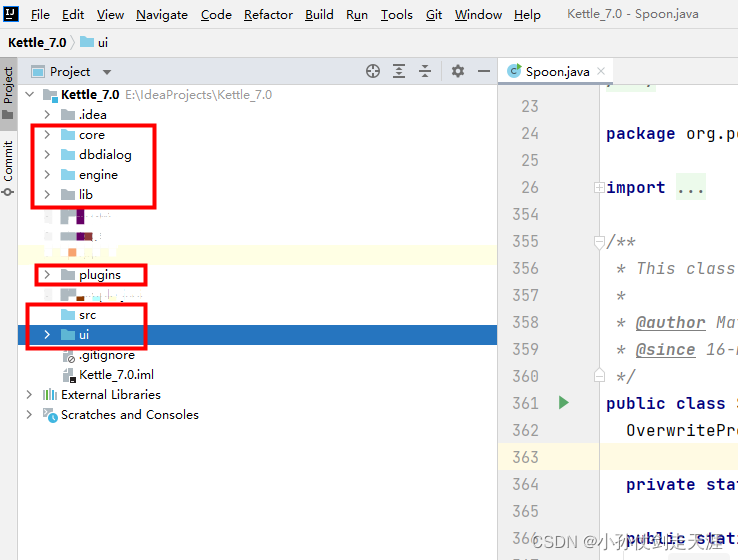Image resolution: width=738 pixels, height=560 pixels.
Task: Click the External Libraries icon
Action: pyautogui.click(x=49, y=394)
